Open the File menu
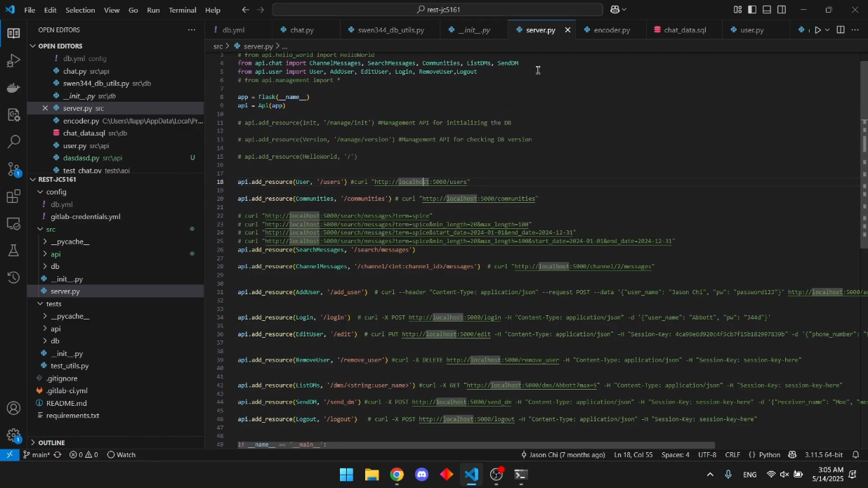Screen dimensions: 868x488 [x=29, y=10]
